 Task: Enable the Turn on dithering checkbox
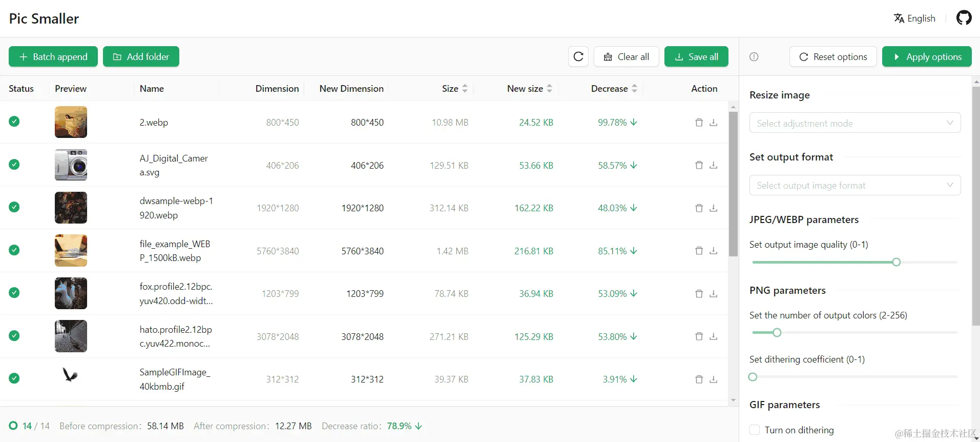(755, 430)
